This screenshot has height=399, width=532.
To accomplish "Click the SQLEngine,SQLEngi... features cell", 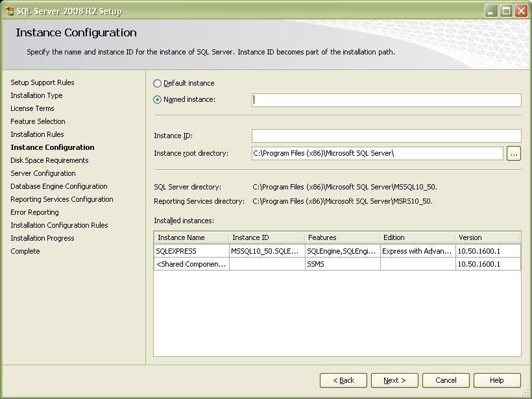I will coord(343,251).
